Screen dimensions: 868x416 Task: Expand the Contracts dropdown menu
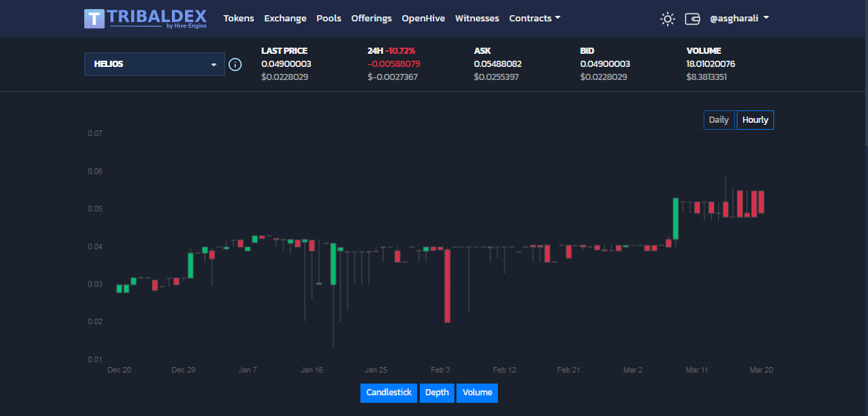(x=535, y=19)
